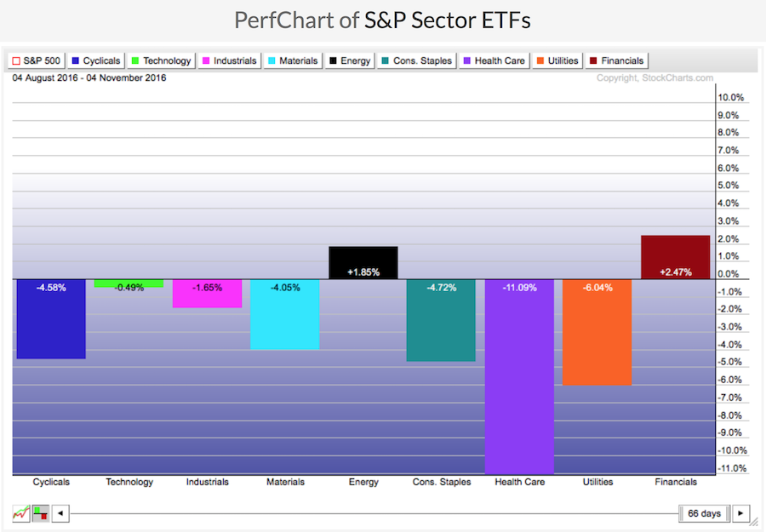The height and width of the screenshot is (532, 766).
Task: Click the S&P Sector ETFs title link
Action: [447, 20]
